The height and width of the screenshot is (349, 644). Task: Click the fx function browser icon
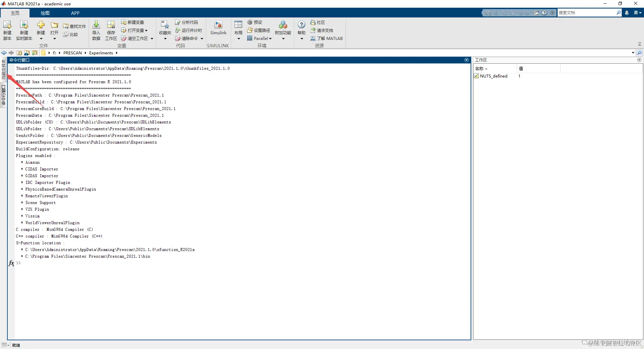click(11, 263)
